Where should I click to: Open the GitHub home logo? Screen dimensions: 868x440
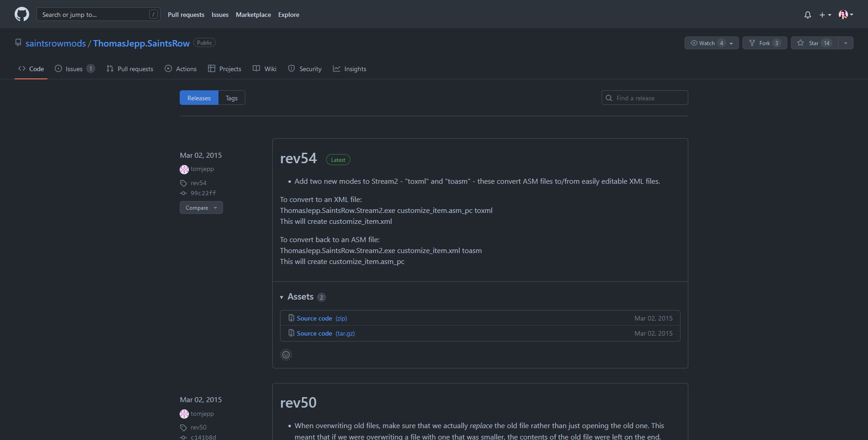point(22,14)
